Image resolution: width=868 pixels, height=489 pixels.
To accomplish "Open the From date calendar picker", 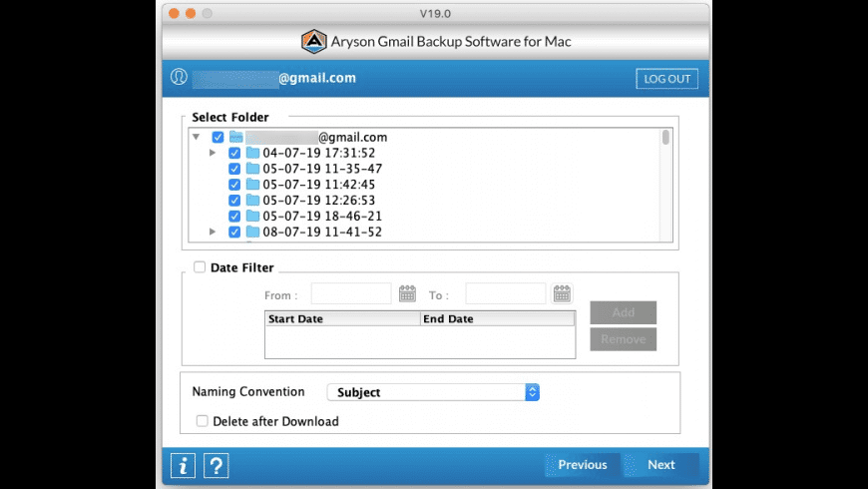I will coord(407,293).
